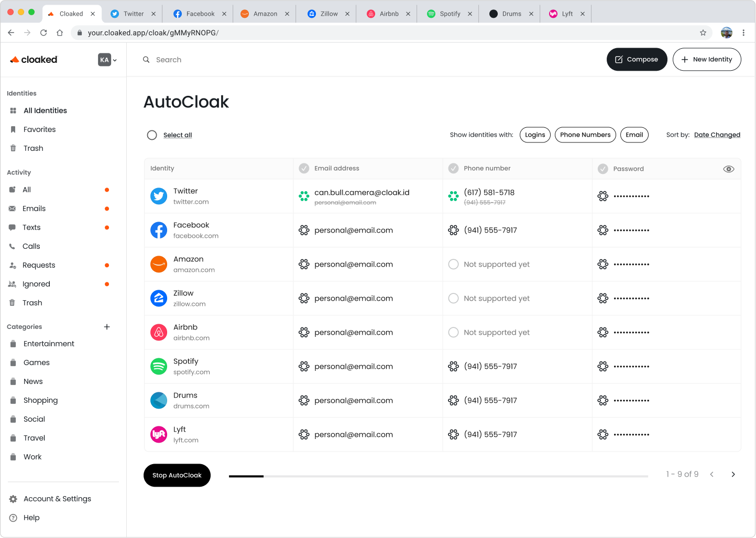Create a New Identity
The height and width of the screenshot is (538, 756).
[x=707, y=59]
